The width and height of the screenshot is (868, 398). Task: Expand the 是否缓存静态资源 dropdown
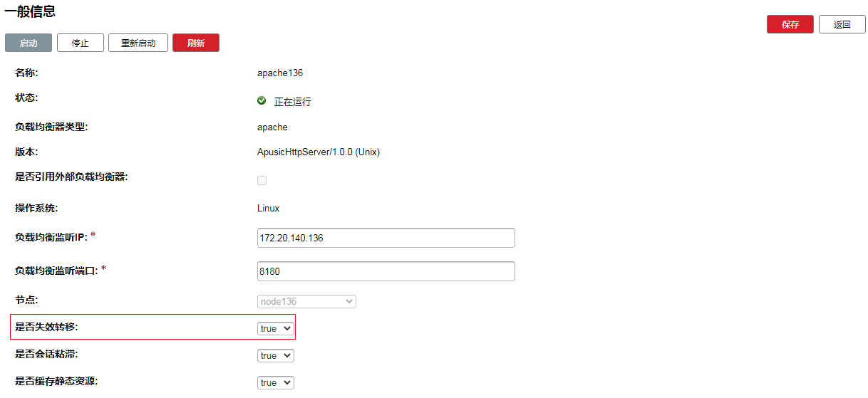pyautogui.click(x=275, y=382)
